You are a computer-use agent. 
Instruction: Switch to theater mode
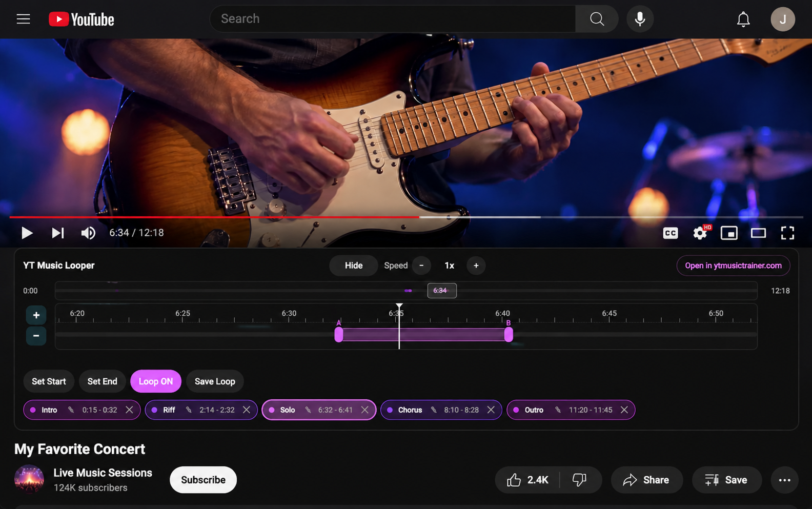[x=758, y=233]
